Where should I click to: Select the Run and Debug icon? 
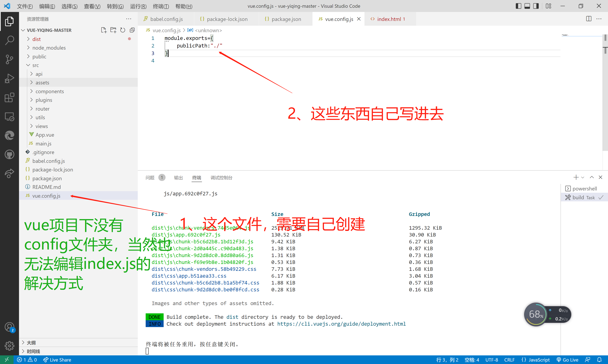9,78
